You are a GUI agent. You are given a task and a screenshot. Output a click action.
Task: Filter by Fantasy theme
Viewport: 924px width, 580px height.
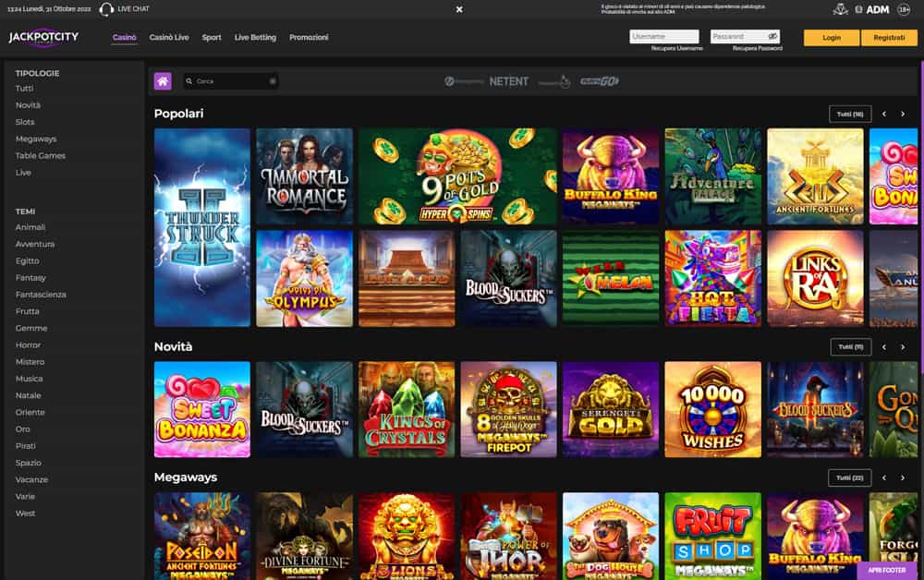(30, 277)
